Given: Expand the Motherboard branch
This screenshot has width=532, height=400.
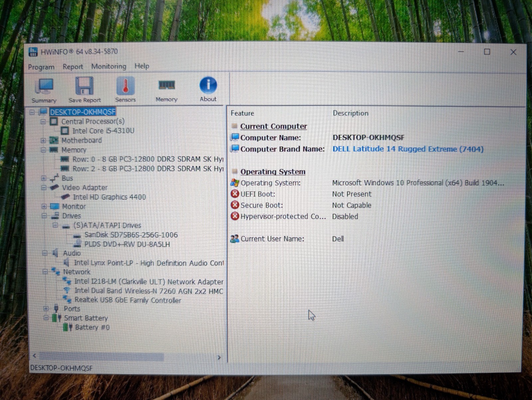Looking at the screenshot, I should (x=43, y=141).
